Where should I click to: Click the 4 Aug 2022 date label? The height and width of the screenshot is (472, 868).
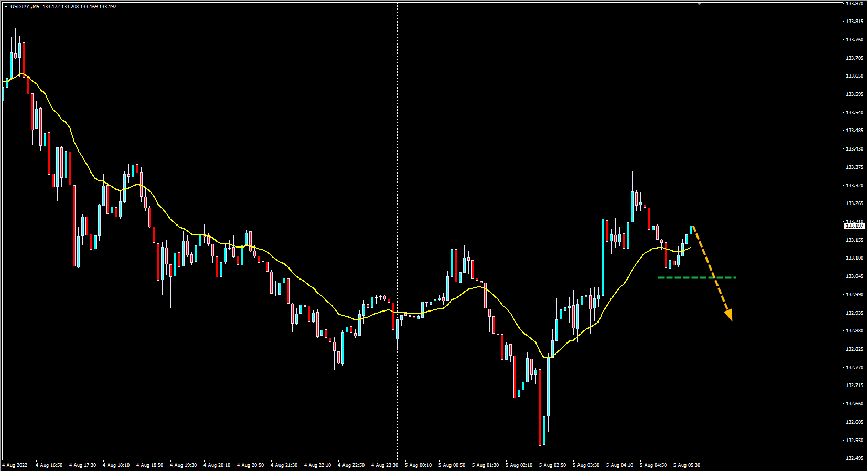[x=15, y=465]
